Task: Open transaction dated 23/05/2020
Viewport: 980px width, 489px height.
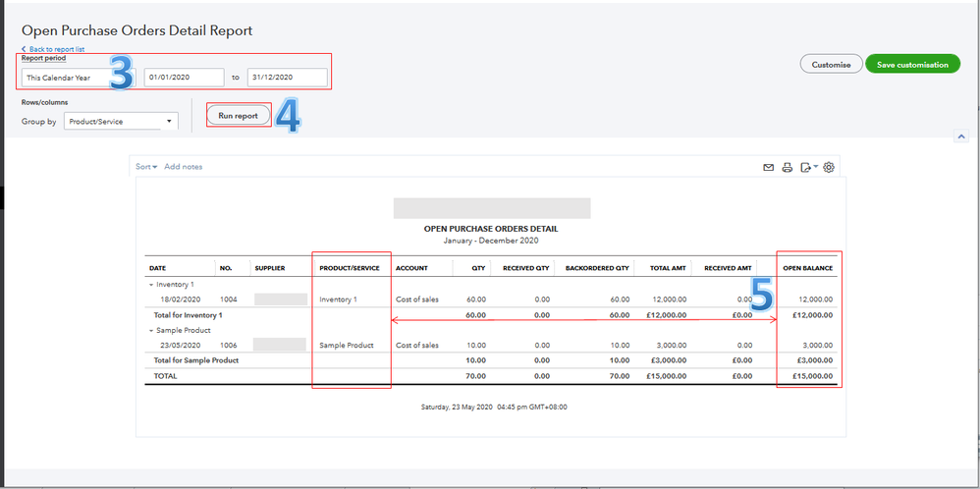Action: pyautogui.click(x=180, y=346)
